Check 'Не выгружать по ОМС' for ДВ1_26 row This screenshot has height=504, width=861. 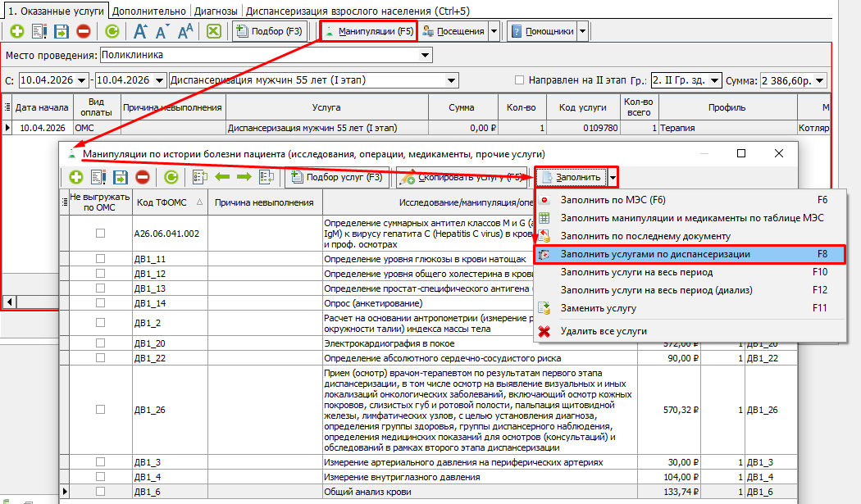(100, 410)
